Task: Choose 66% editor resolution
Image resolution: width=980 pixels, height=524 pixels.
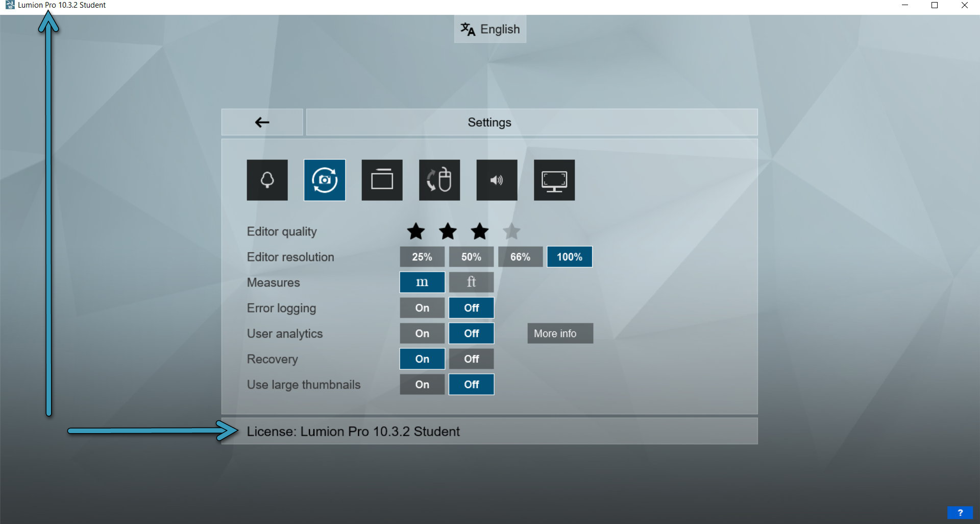Action: coord(520,257)
